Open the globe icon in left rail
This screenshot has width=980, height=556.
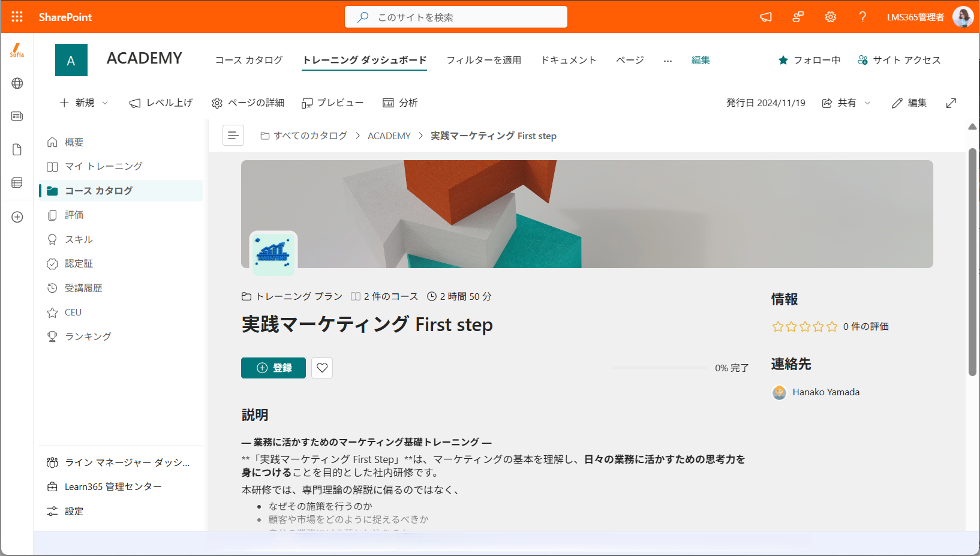tap(17, 83)
